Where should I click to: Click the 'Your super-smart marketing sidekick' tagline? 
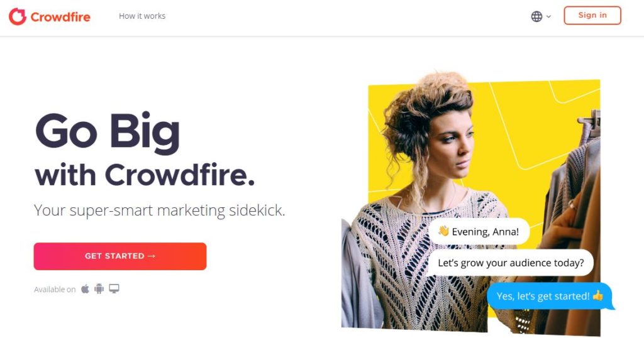(x=159, y=210)
